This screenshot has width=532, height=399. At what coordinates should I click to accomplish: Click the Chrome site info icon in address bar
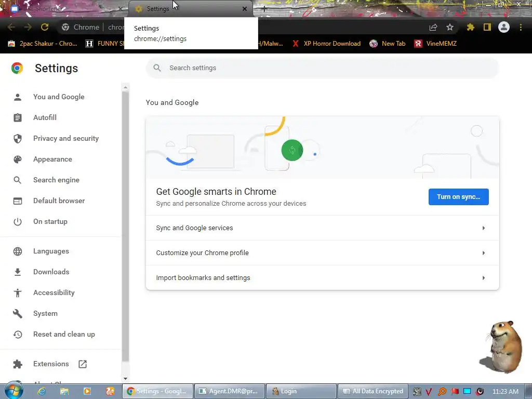pos(65,27)
